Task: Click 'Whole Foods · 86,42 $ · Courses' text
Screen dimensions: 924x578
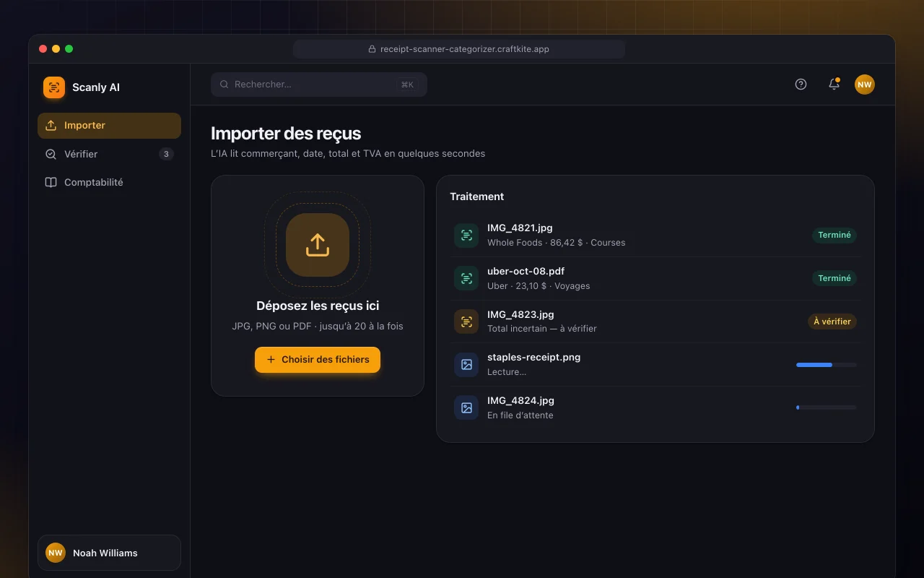Action: [x=556, y=243]
